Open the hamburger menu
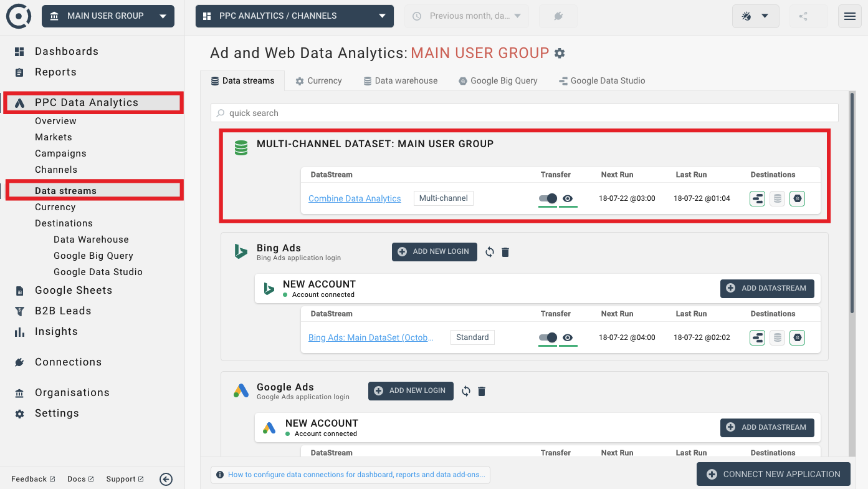Viewport: 868px width, 489px height. [x=850, y=16]
